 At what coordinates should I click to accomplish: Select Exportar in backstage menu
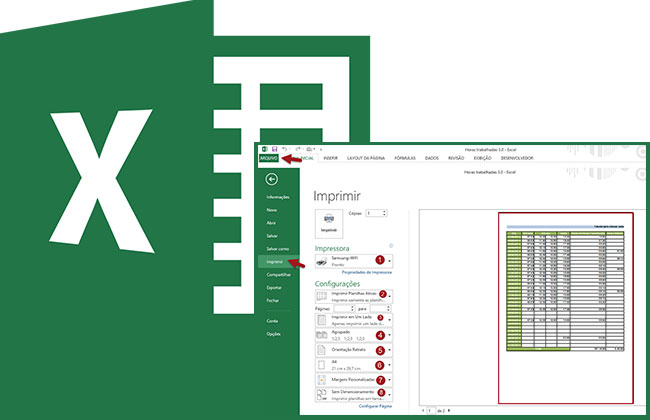coord(274,287)
